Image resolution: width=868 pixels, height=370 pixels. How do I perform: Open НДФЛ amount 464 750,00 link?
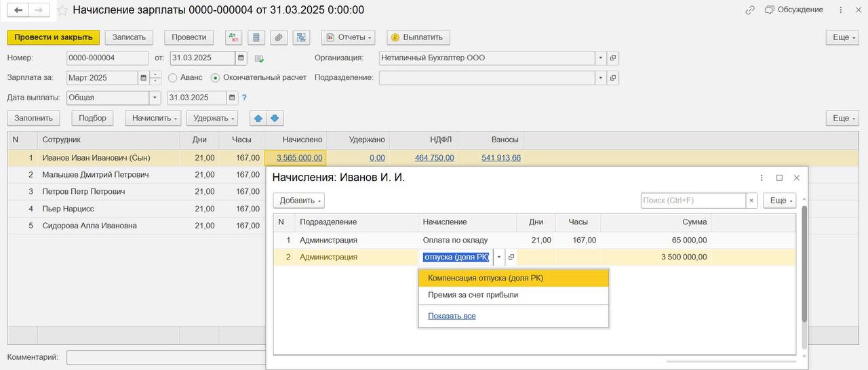(435, 158)
